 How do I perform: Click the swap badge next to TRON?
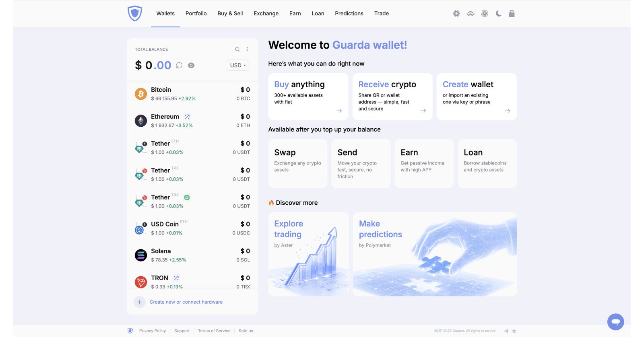[x=176, y=278]
